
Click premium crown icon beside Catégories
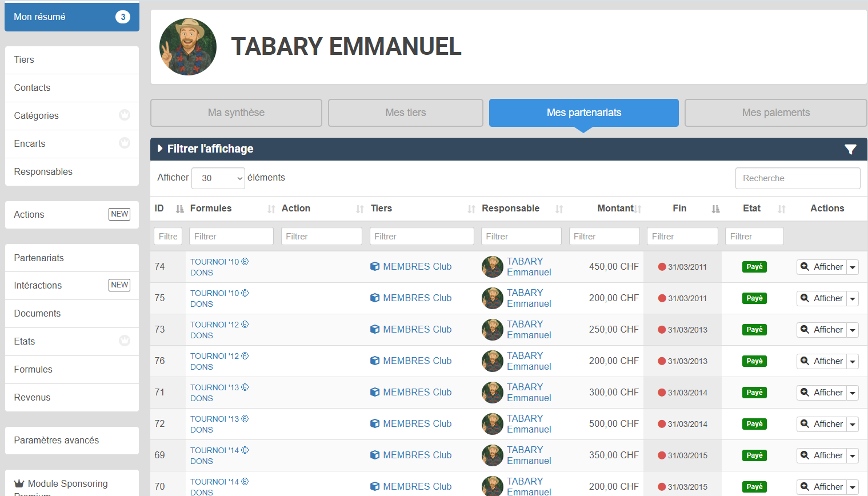pyautogui.click(x=125, y=115)
